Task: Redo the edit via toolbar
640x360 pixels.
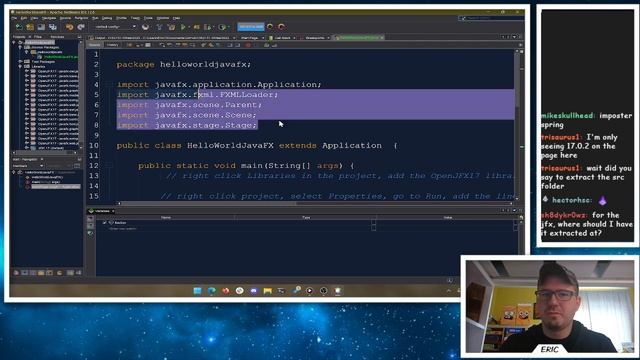Action: (81, 27)
